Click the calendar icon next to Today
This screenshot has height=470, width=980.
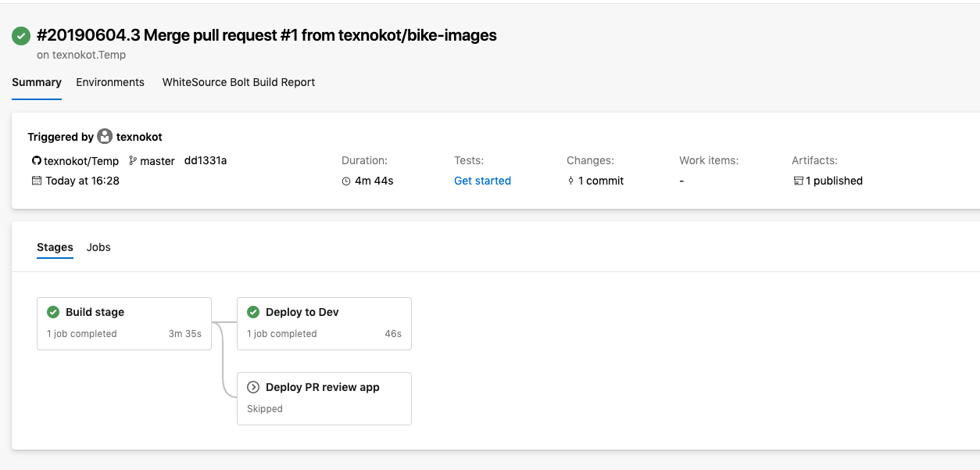tap(36, 181)
